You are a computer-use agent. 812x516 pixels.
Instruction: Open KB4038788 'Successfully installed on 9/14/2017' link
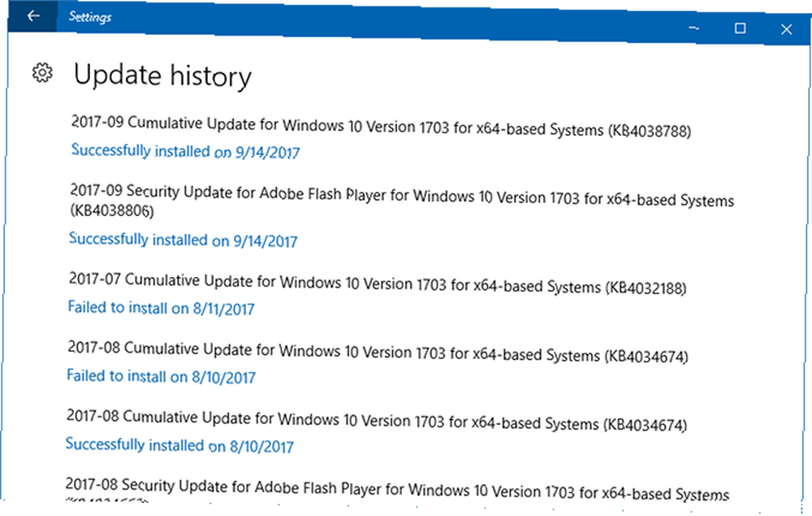pyautogui.click(x=185, y=151)
